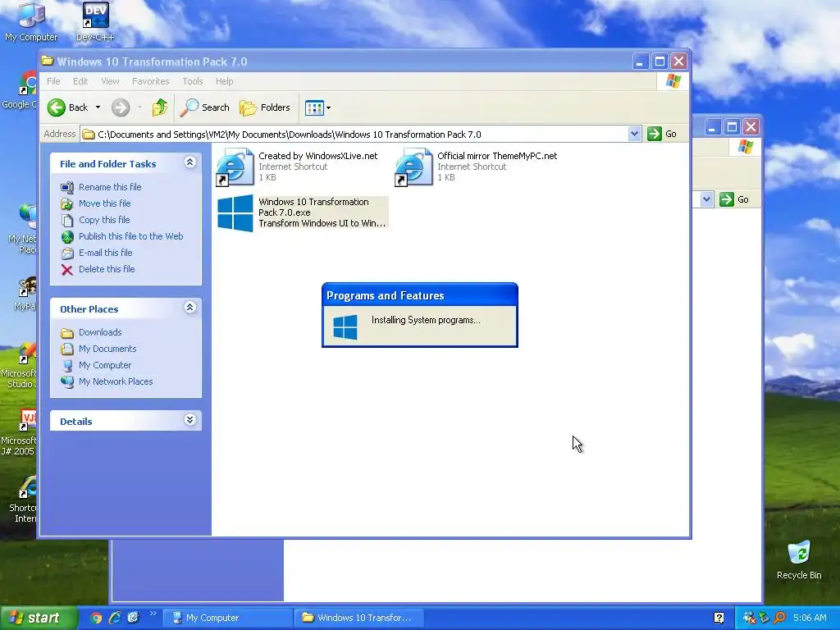Select Official mirror ThemeMyPC.net shortcut icon
Screen dimensions: 840x630
point(413,167)
